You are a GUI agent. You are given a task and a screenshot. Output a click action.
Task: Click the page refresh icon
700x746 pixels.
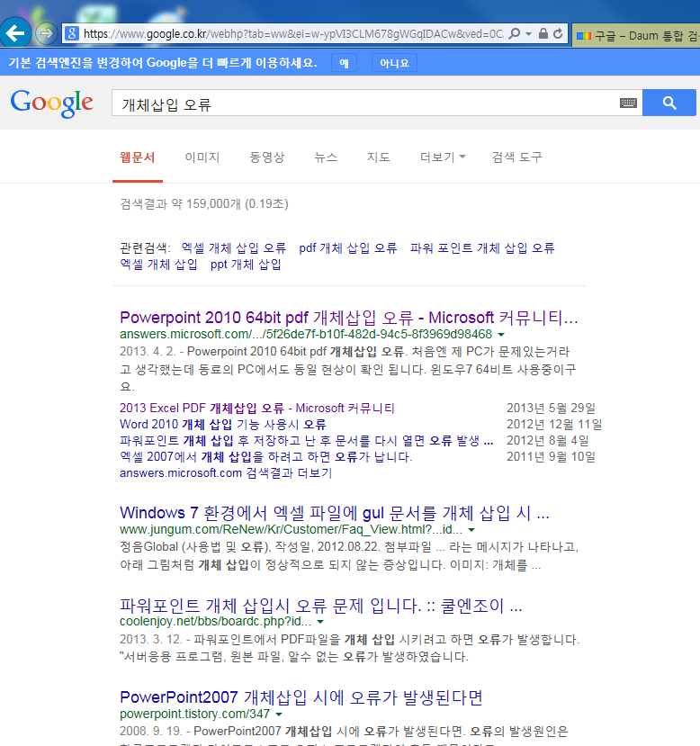point(558,33)
